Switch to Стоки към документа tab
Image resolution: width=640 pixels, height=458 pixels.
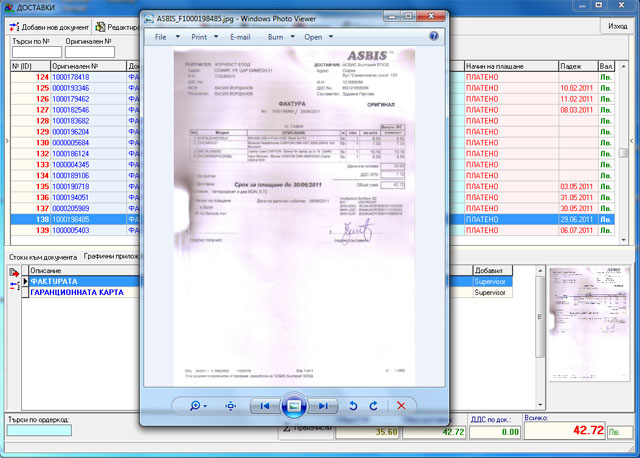click(x=43, y=257)
